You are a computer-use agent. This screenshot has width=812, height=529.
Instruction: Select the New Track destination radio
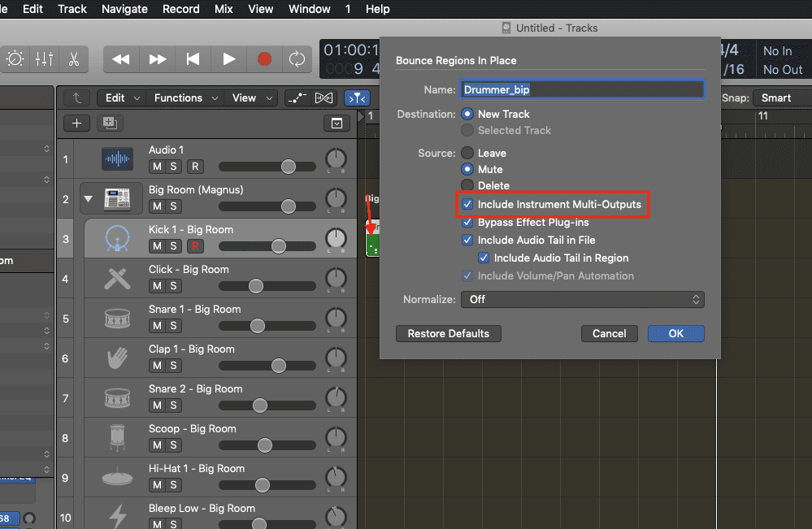click(467, 114)
